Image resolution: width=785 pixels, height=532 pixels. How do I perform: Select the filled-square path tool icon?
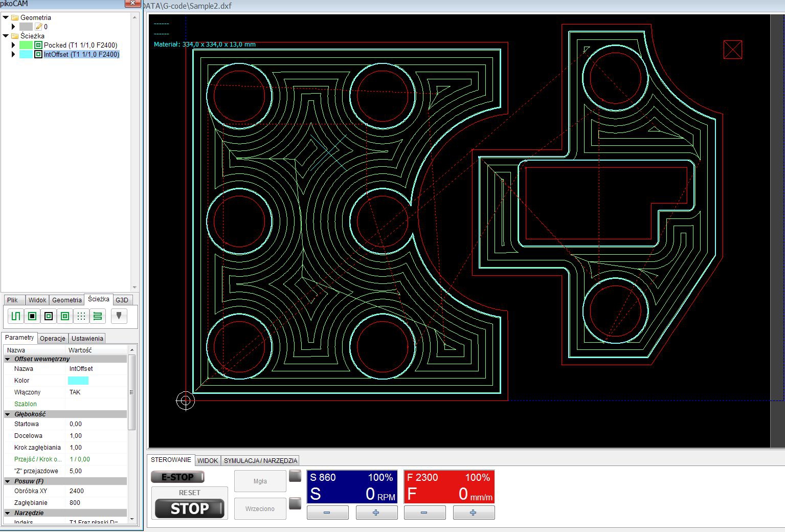32,316
